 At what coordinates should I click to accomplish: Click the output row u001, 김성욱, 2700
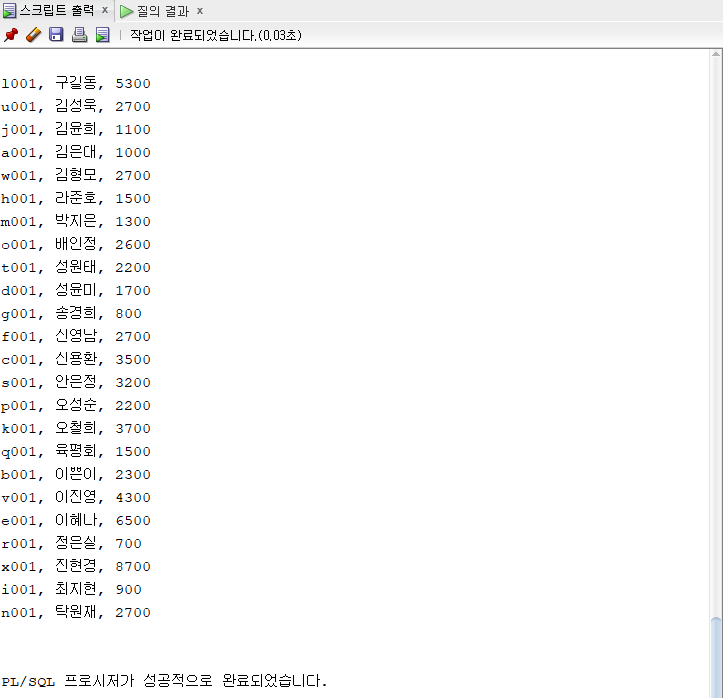tap(76, 106)
